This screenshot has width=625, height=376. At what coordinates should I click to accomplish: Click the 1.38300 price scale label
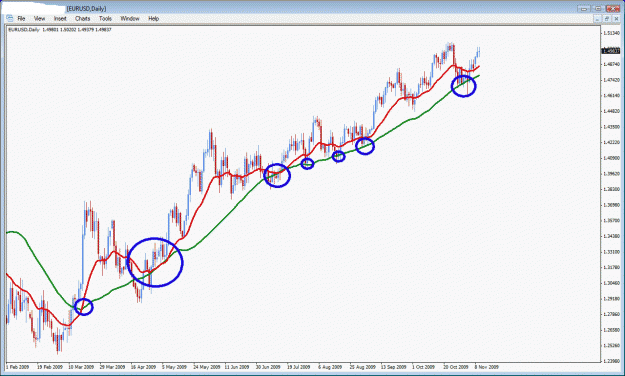(612, 189)
